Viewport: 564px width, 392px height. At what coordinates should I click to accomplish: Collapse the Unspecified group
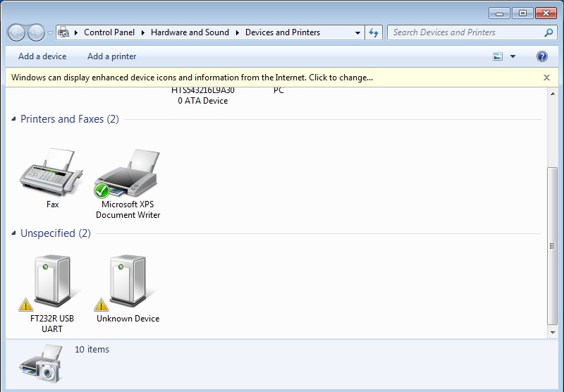14,233
